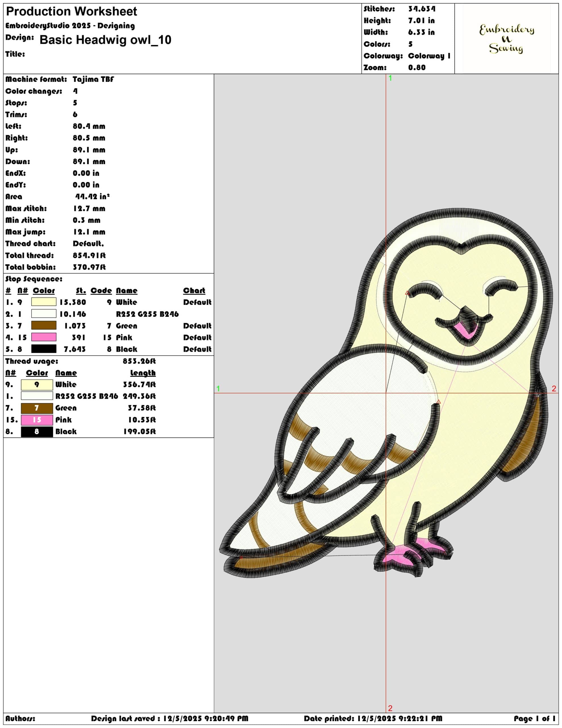Click the Color changes label
Image resolution: width=562 pixels, height=728 pixels.
coord(34,91)
